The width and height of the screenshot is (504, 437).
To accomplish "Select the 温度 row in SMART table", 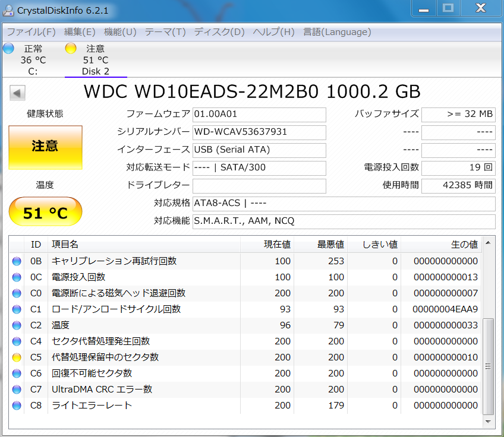I will click(245, 325).
